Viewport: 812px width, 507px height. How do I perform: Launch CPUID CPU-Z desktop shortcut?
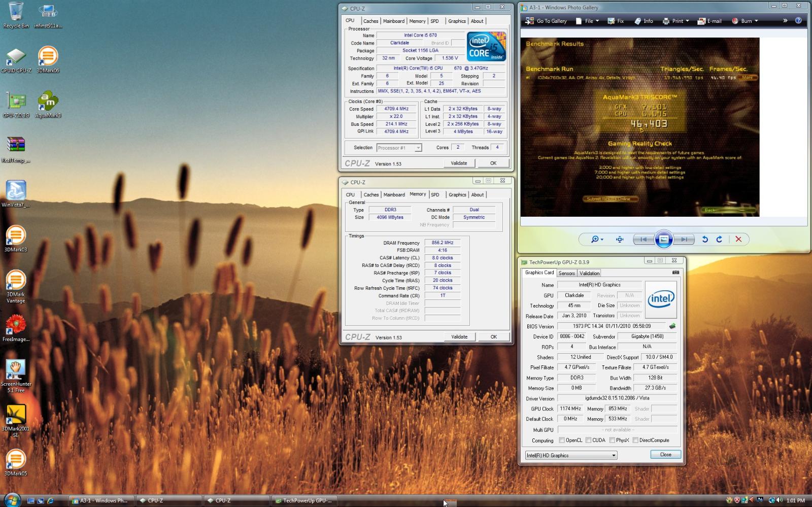tap(16, 60)
